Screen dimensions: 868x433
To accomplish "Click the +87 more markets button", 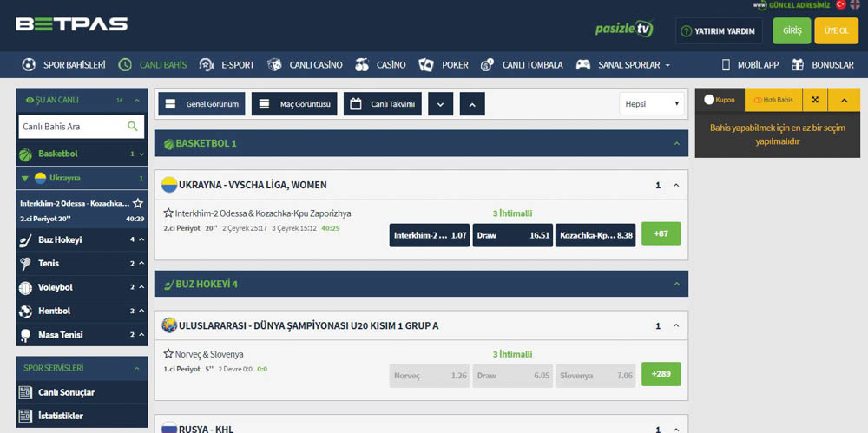I will (661, 234).
